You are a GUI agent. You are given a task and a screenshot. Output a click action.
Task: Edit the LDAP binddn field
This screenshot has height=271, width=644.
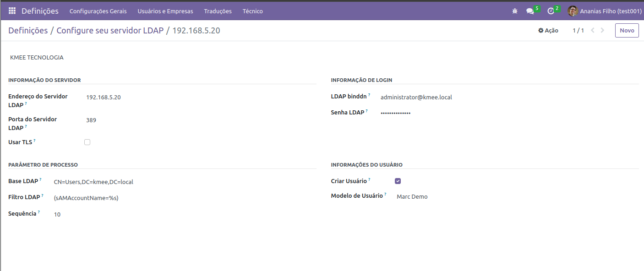pos(416,98)
